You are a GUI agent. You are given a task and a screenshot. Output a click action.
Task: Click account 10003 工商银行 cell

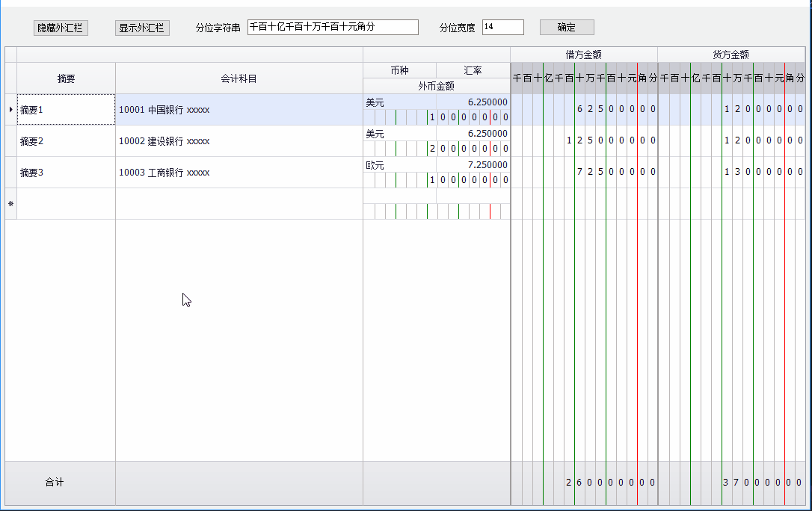tap(239, 173)
